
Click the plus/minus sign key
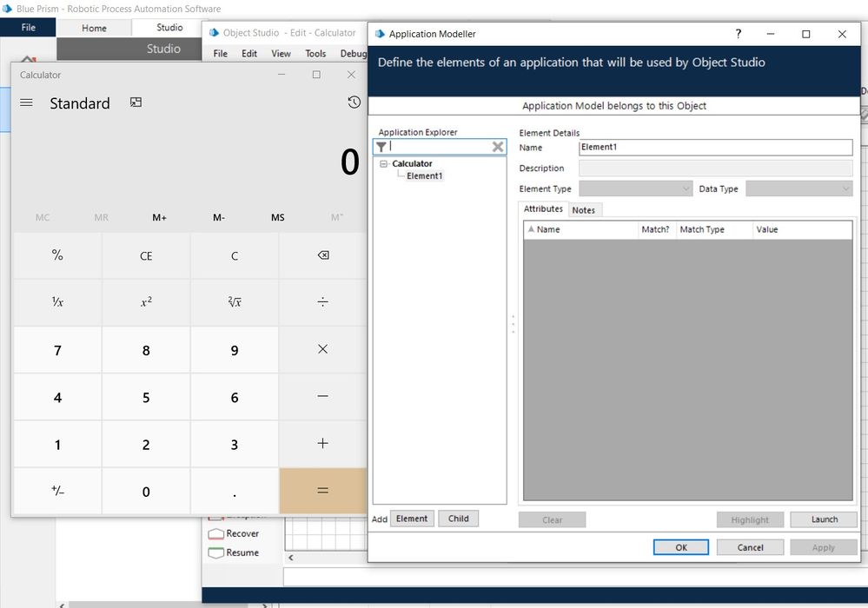click(x=57, y=491)
